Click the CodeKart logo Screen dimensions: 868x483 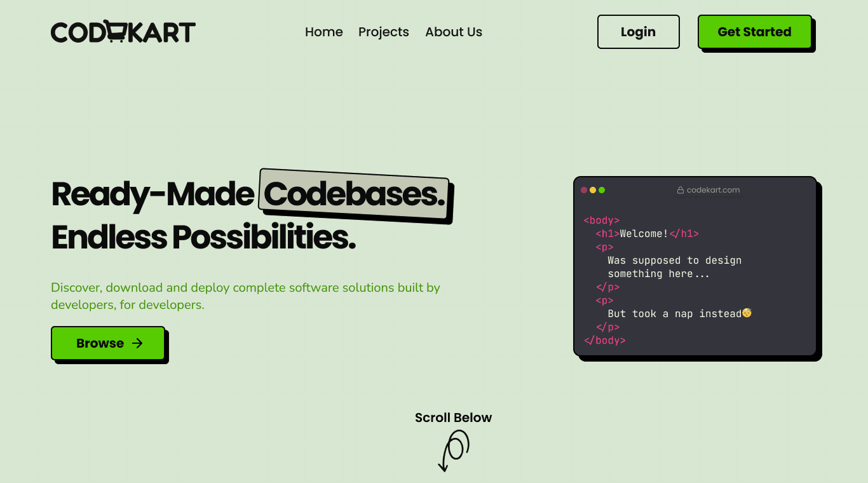coord(123,32)
